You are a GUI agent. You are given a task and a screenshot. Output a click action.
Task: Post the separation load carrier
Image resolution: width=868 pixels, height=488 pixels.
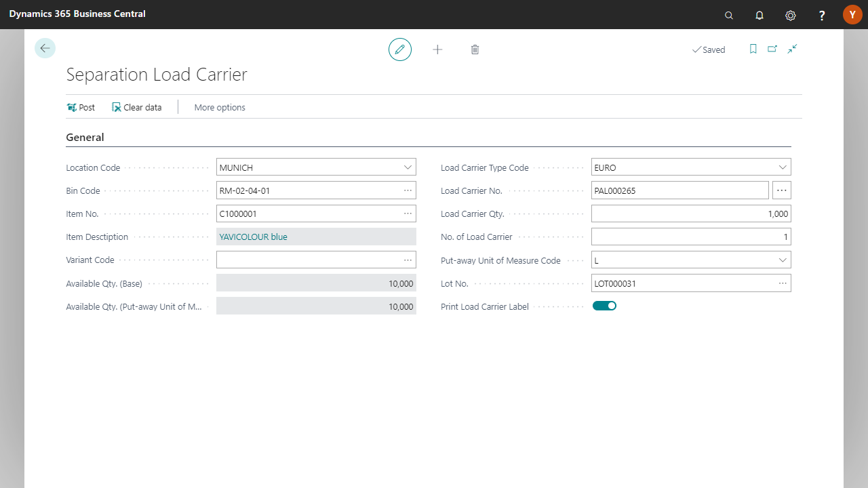click(x=81, y=107)
